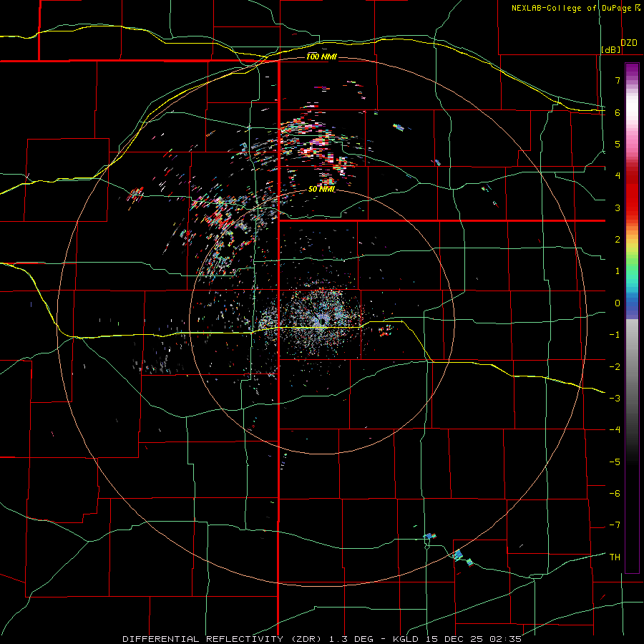Click the 7 value on color scale
644x644 pixels.
pos(618,80)
